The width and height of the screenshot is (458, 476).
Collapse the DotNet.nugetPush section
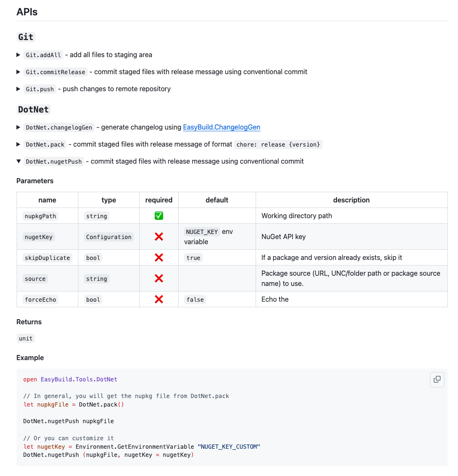click(18, 161)
